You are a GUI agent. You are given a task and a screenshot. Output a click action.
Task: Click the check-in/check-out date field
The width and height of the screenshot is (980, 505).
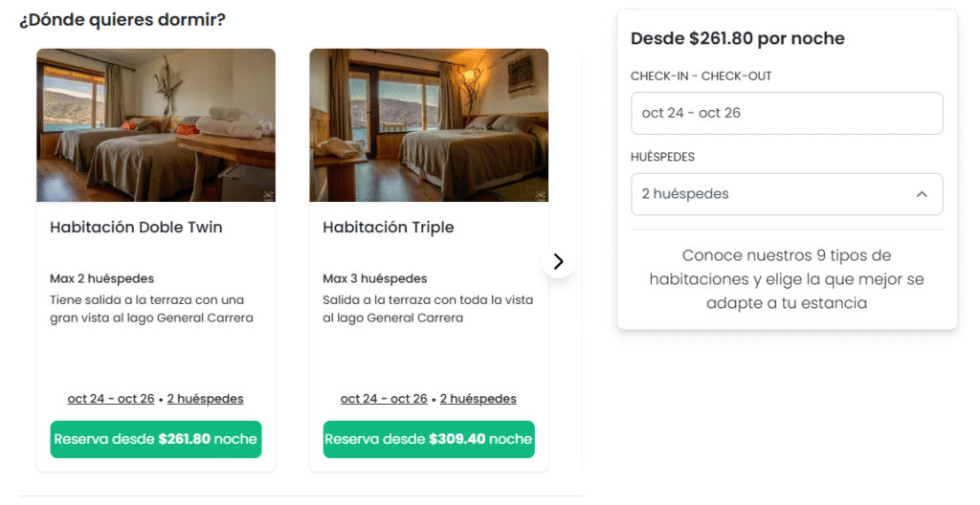pyautogui.click(x=787, y=113)
